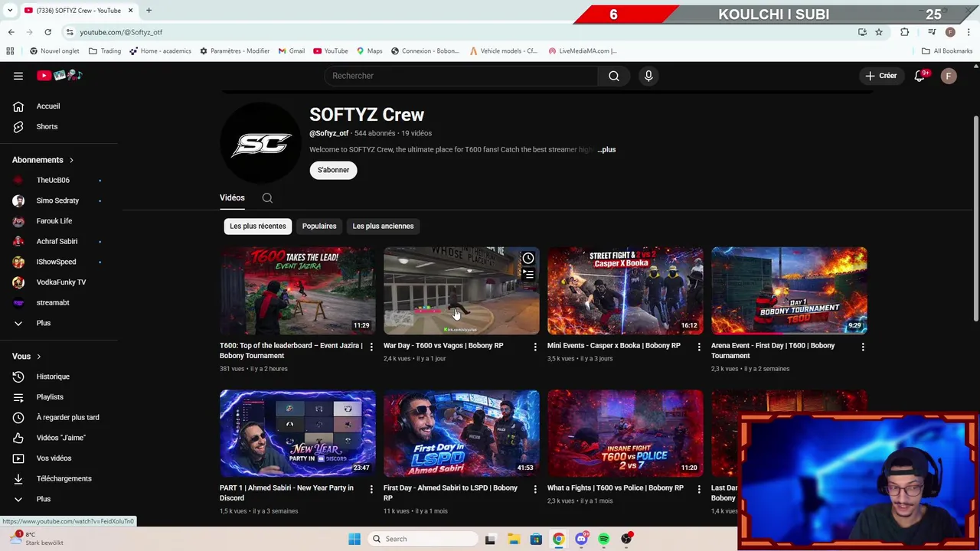
Task: Open Chrome from the taskbar
Action: pyautogui.click(x=559, y=539)
